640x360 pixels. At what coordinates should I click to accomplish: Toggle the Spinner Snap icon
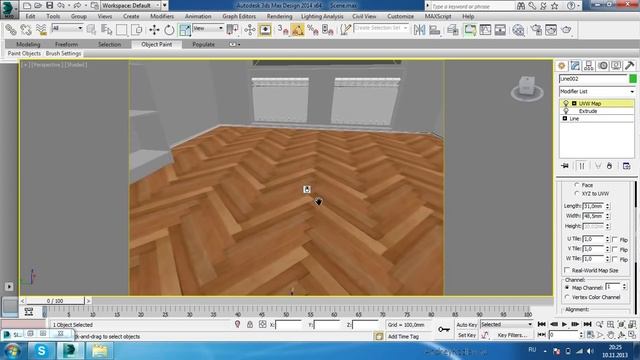[328, 30]
